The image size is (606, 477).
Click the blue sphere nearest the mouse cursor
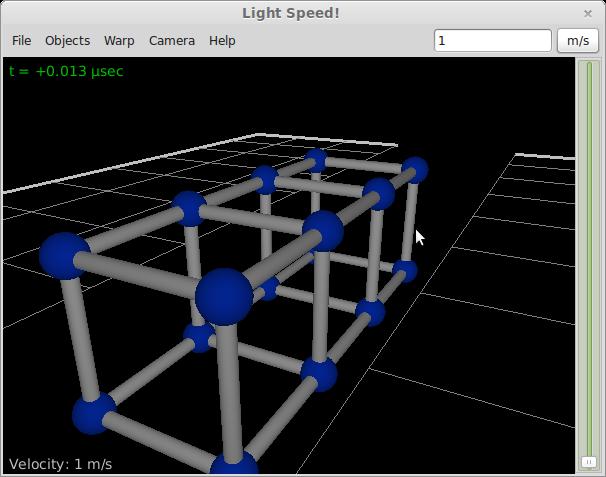coord(404,271)
